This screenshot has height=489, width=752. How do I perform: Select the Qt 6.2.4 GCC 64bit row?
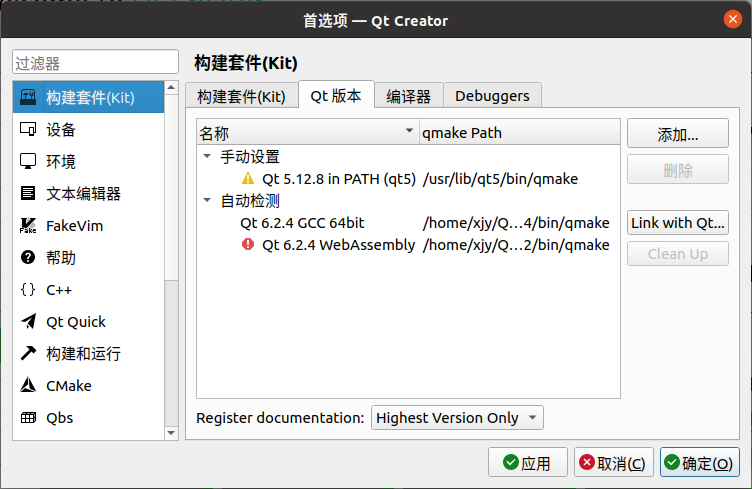(x=408, y=223)
